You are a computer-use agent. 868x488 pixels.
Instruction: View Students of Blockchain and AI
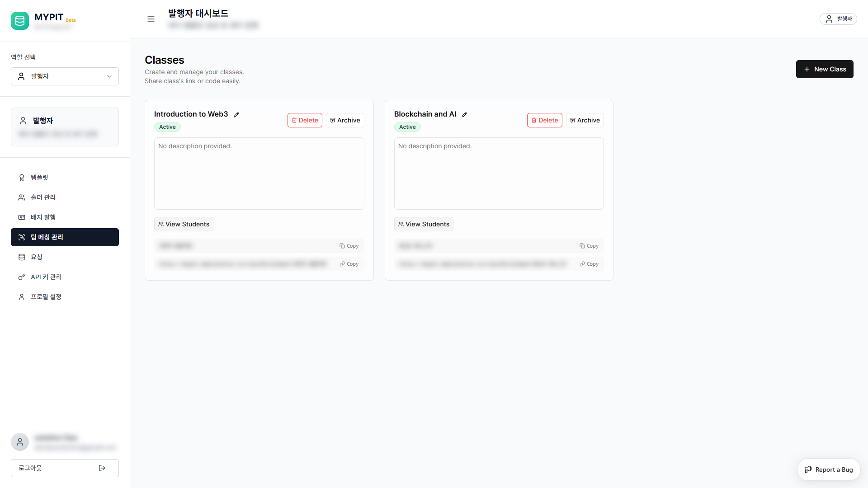click(424, 224)
